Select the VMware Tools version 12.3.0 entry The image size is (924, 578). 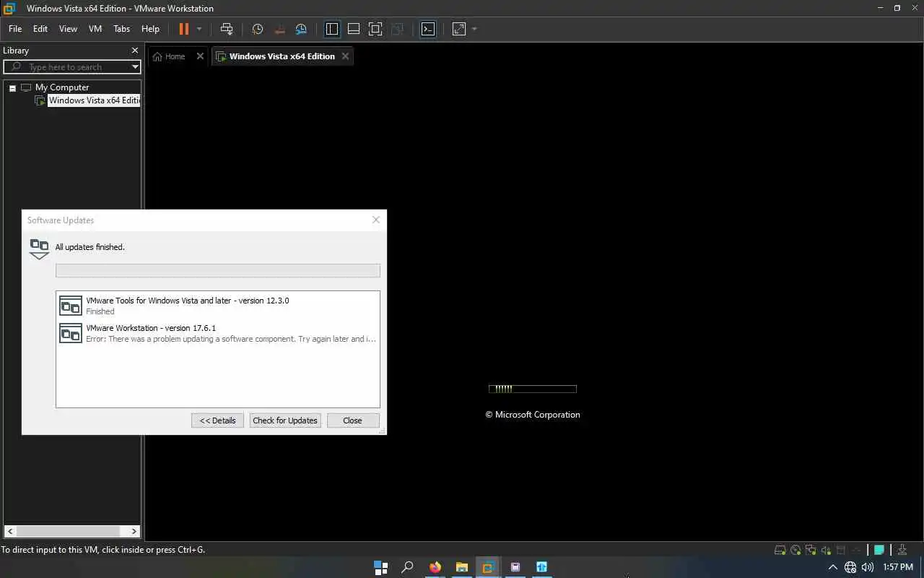click(x=217, y=306)
